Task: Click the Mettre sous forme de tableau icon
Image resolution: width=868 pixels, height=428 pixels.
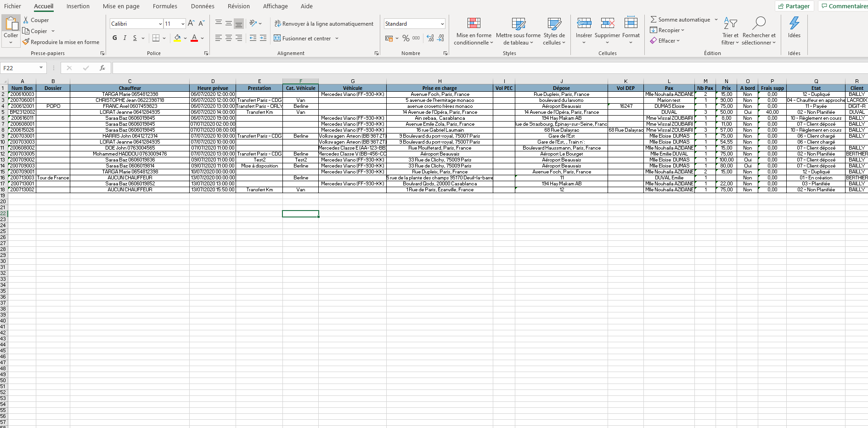Action: 518,29
